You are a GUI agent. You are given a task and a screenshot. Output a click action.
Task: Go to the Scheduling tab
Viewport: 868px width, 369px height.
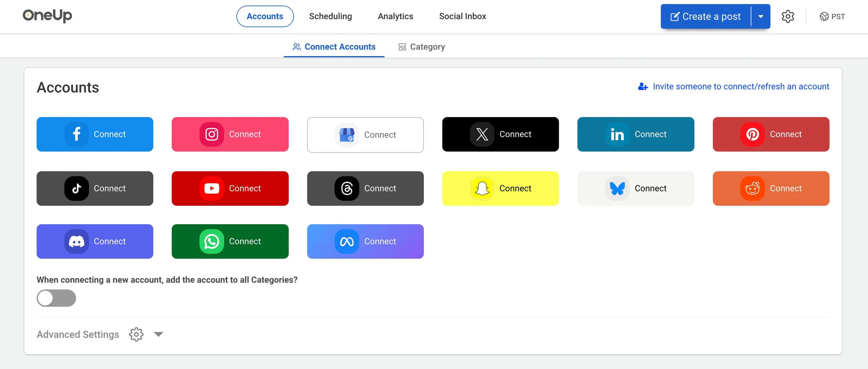click(331, 16)
